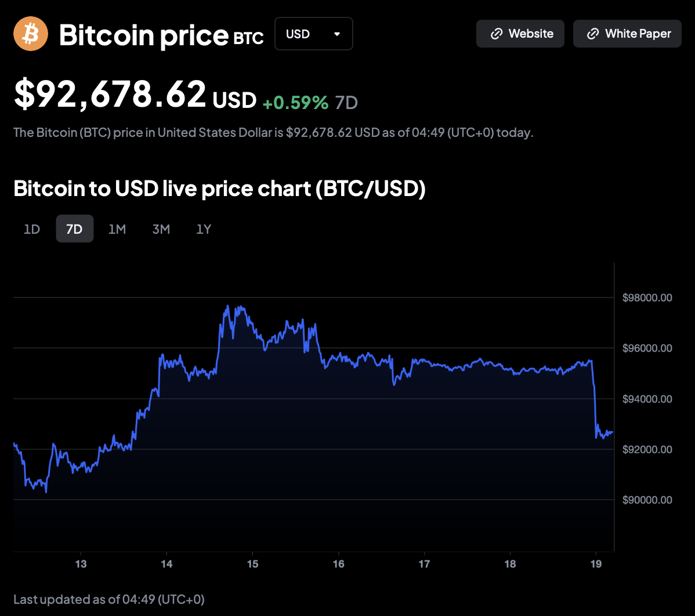The width and height of the screenshot is (695, 616).
Task: Click the dropdown arrow beside USD
Action: 337,34
